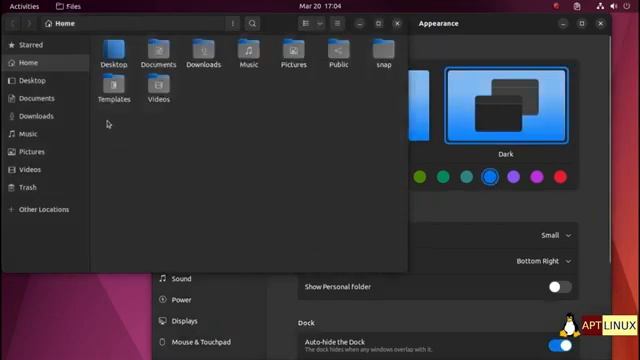The image size is (640, 360).
Task: Toggle Show Personal folder switch
Action: 560,287
